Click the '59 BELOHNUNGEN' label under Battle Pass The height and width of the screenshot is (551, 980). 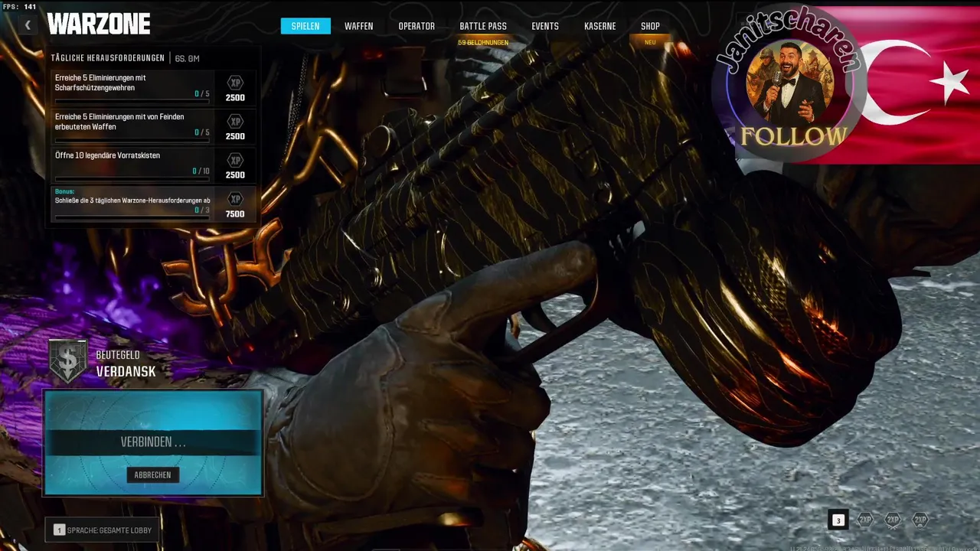tap(483, 43)
